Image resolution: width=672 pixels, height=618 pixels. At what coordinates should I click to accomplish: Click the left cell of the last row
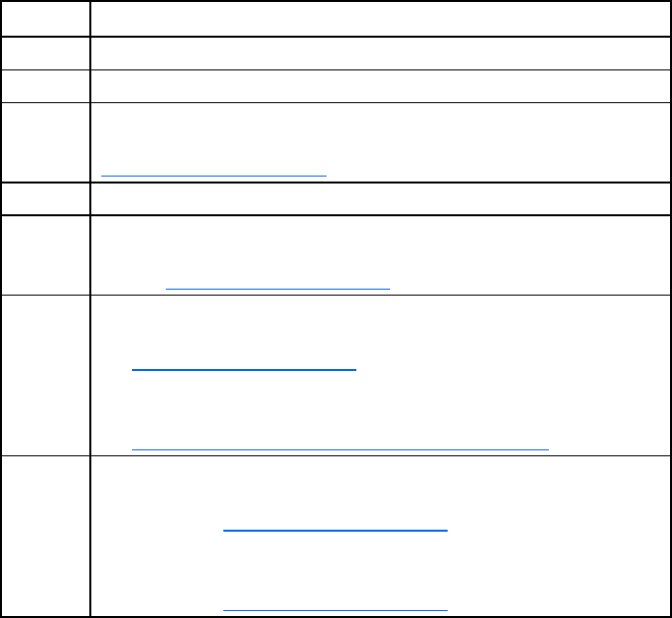46,536
